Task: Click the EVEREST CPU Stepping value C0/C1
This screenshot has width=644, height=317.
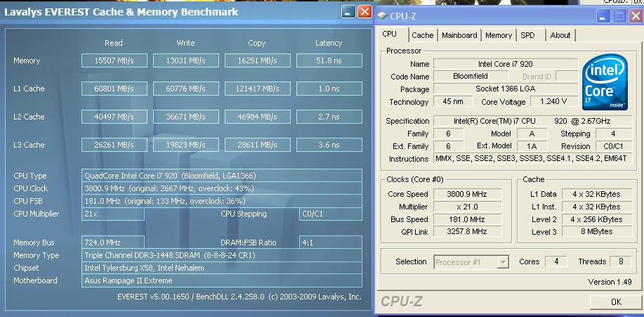Action: [331, 214]
